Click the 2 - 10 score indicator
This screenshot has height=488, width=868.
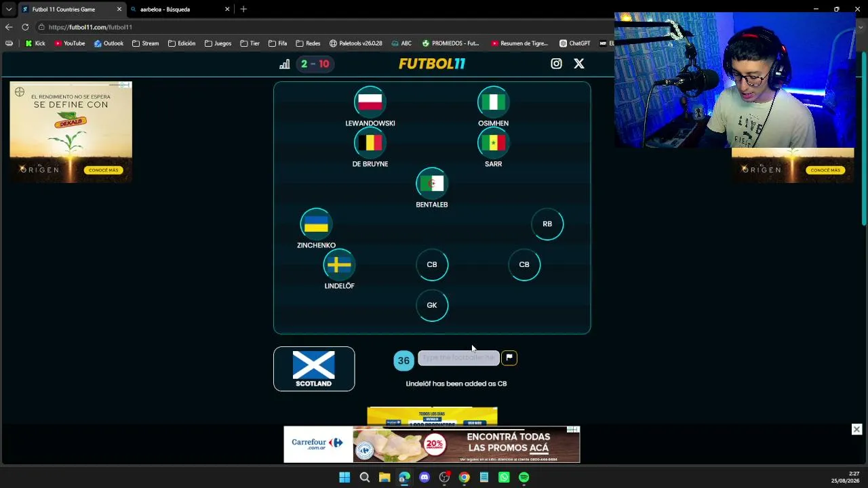(x=315, y=64)
